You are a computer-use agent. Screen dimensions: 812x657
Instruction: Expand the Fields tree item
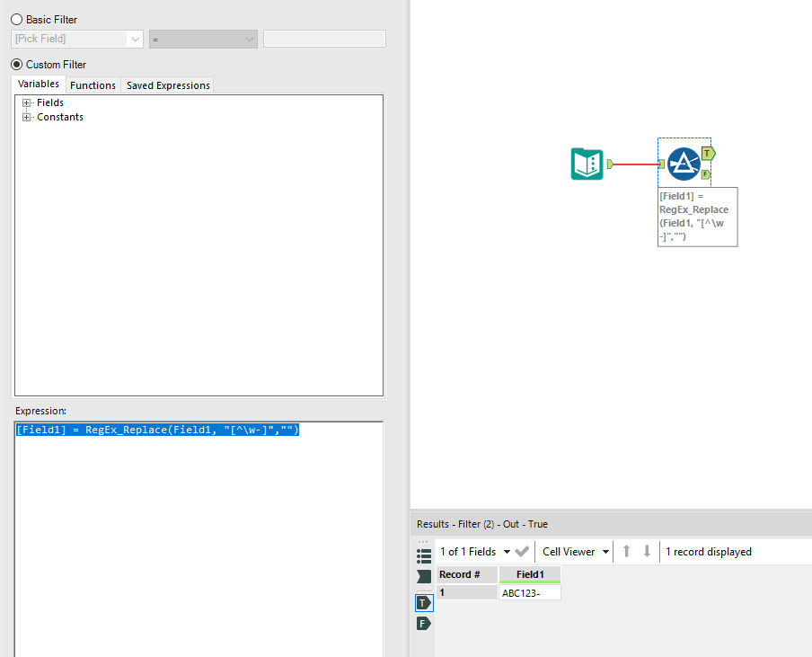26,102
